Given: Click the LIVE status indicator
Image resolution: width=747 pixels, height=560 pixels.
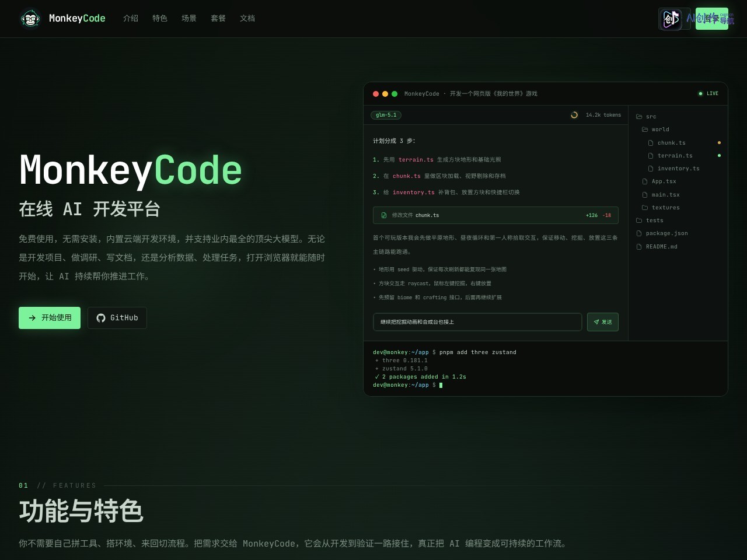Looking at the screenshot, I should tap(708, 93).
